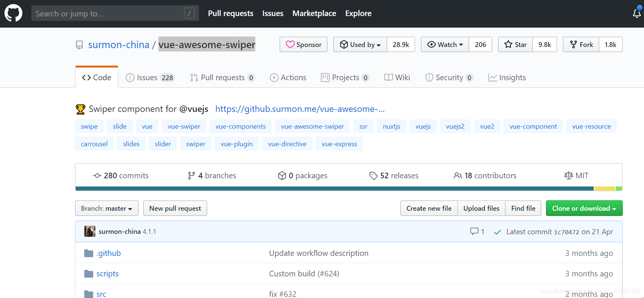Image resolution: width=644 pixels, height=298 pixels.
Task: Fork the repository
Action: pyautogui.click(x=581, y=44)
